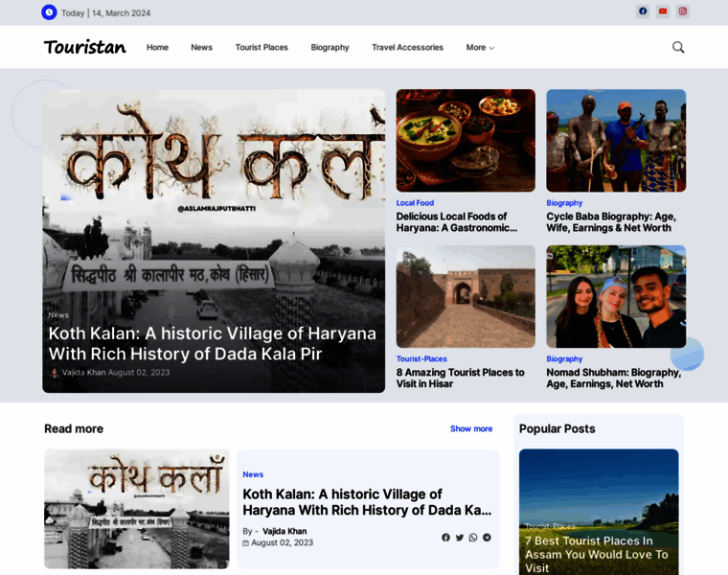Open the Instagram icon in top bar

[x=682, y=11]
